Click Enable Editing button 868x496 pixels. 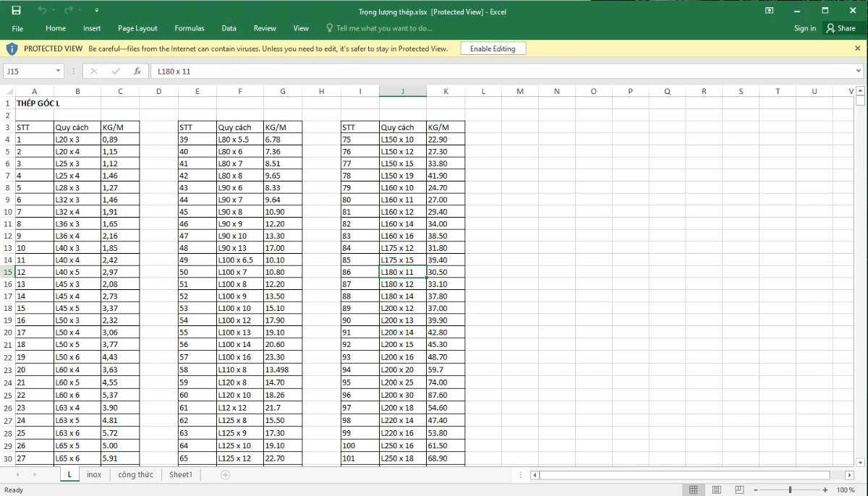(493, 48)
